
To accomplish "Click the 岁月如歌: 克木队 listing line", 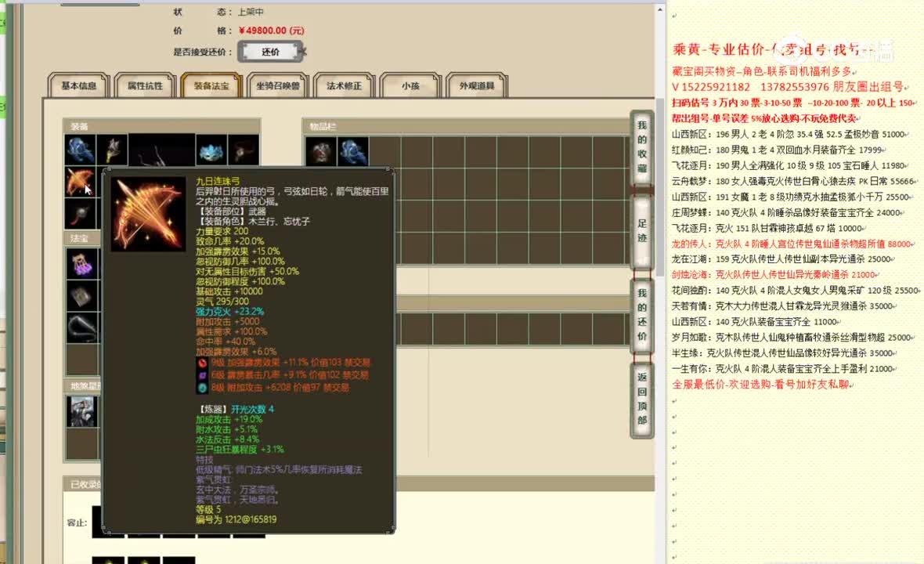I will (x=792, y=337).
